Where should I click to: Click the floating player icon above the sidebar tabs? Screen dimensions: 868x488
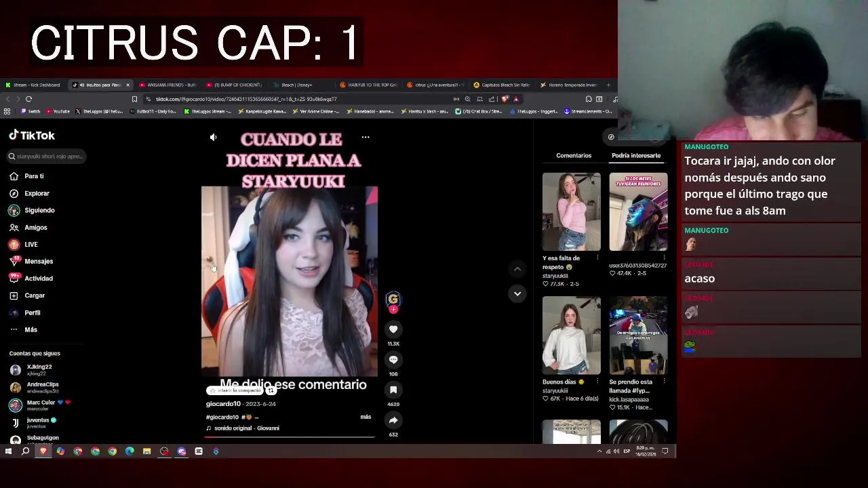(611, 138)
